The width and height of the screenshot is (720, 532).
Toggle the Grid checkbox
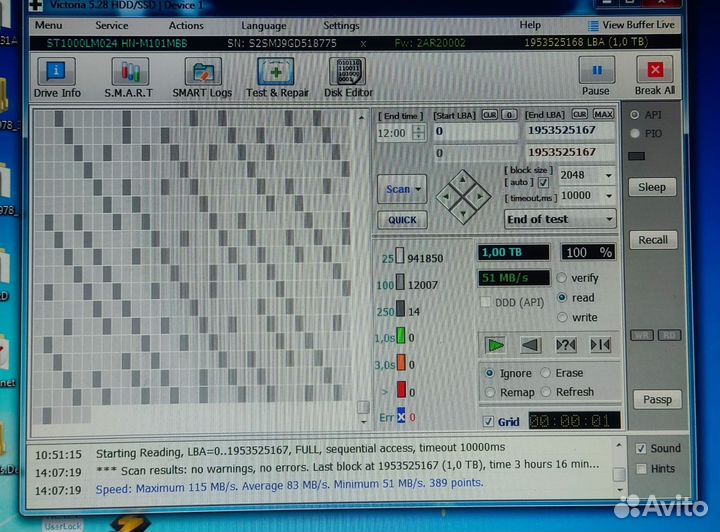click(x=488, y=421)
